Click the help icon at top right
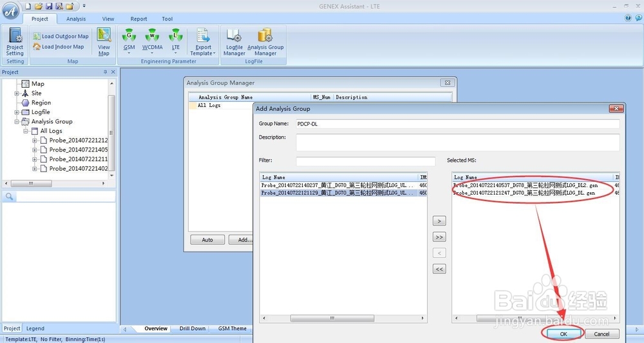 628,18
